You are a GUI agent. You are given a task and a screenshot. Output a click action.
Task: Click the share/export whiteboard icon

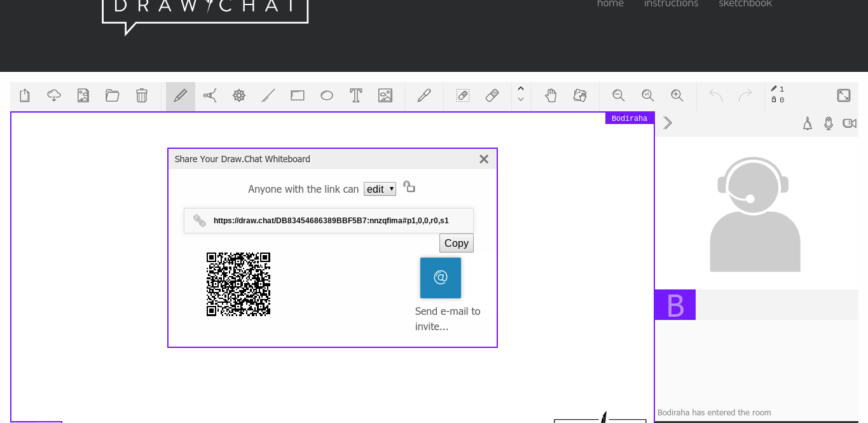25,95
